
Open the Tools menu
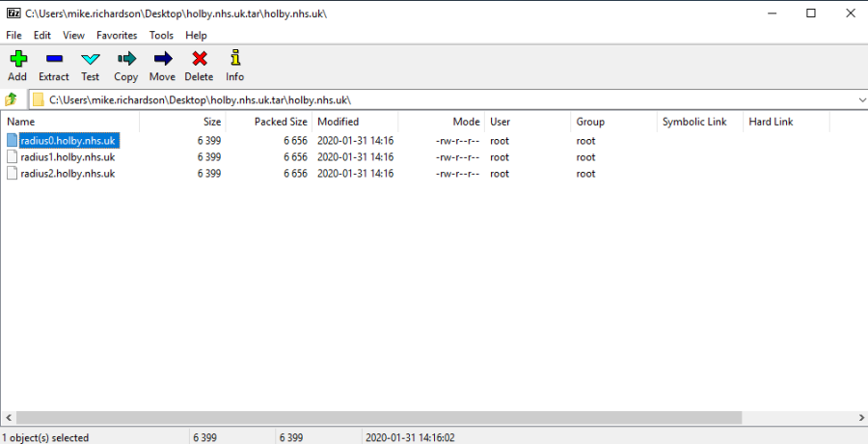coord(161,35)
